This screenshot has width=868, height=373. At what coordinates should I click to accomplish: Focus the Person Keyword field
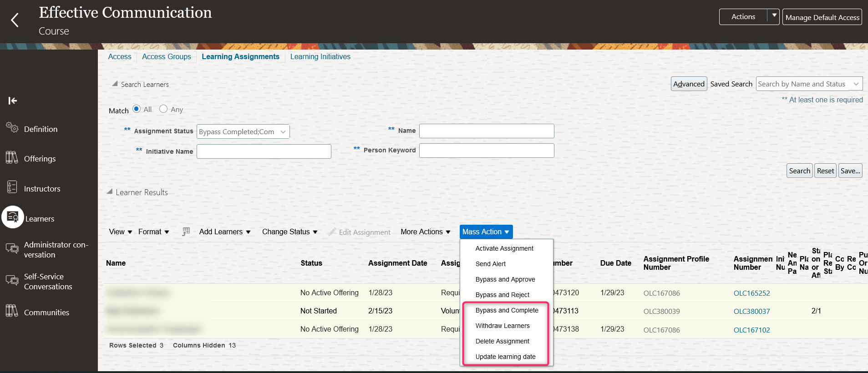[x=487, y=151]
